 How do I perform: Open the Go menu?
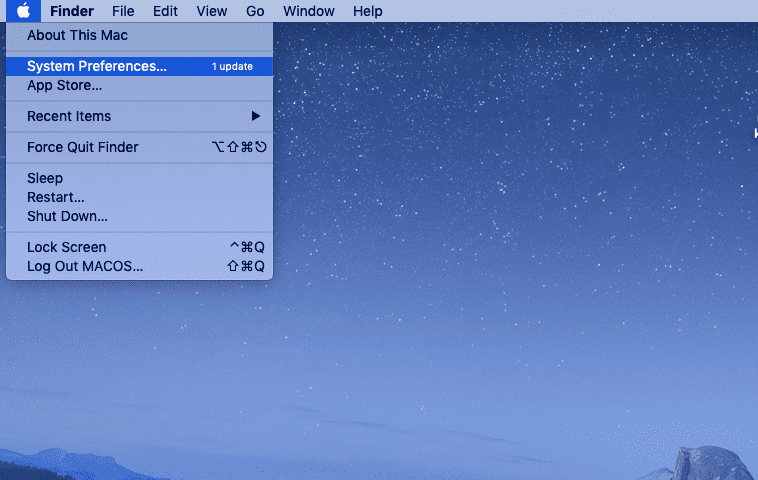click(x=255, y=11)
